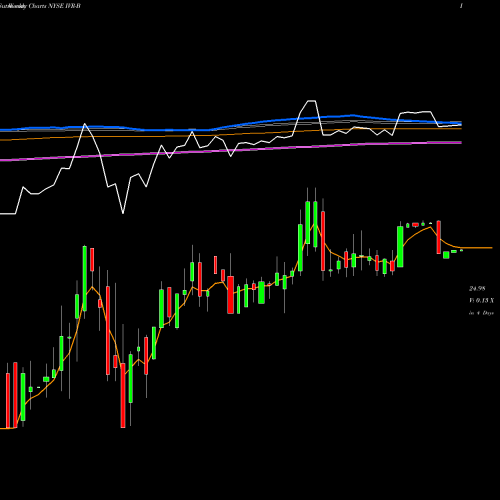Image resolution: width=500 pixels, height=500 pixels.
Task: Click the last red candle before the chart's end
Action: pos(439,237)
